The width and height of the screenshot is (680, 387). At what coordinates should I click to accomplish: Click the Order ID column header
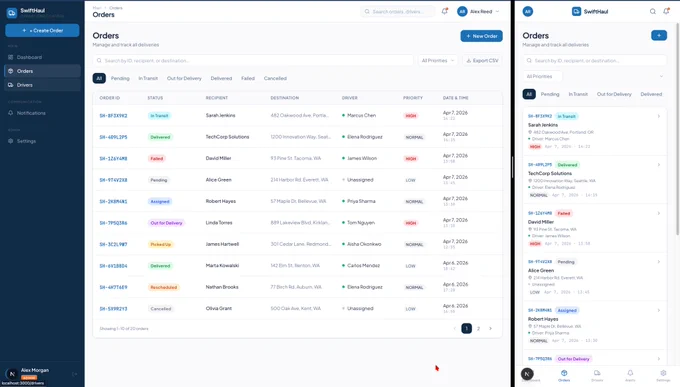110,98
